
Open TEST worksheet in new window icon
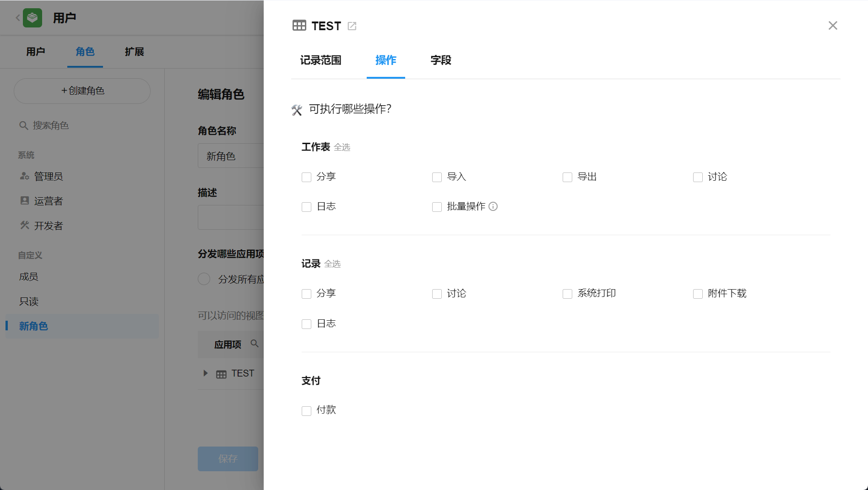(x=352, y=26)
